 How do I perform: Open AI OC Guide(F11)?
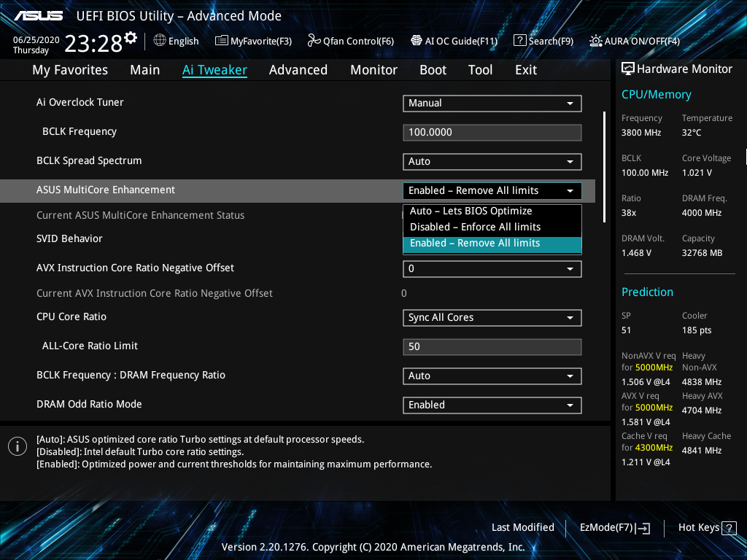point(461,41)
